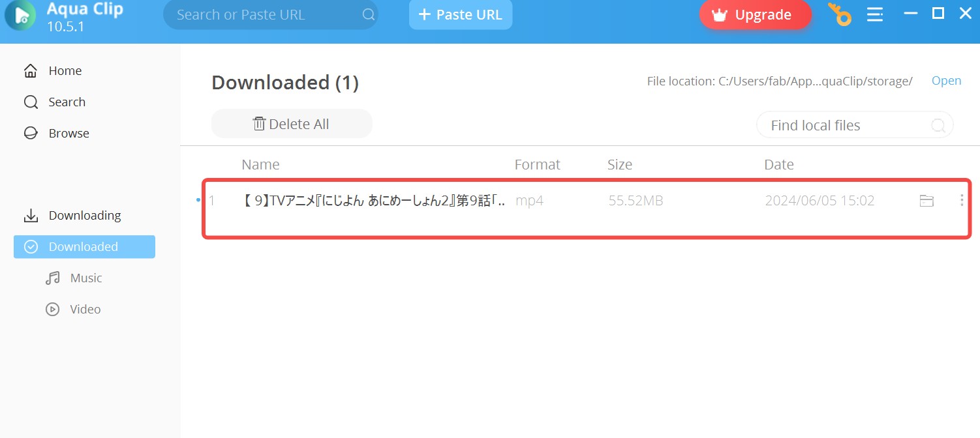Open the three-dot options for the mp4 row

pos(962,201)
